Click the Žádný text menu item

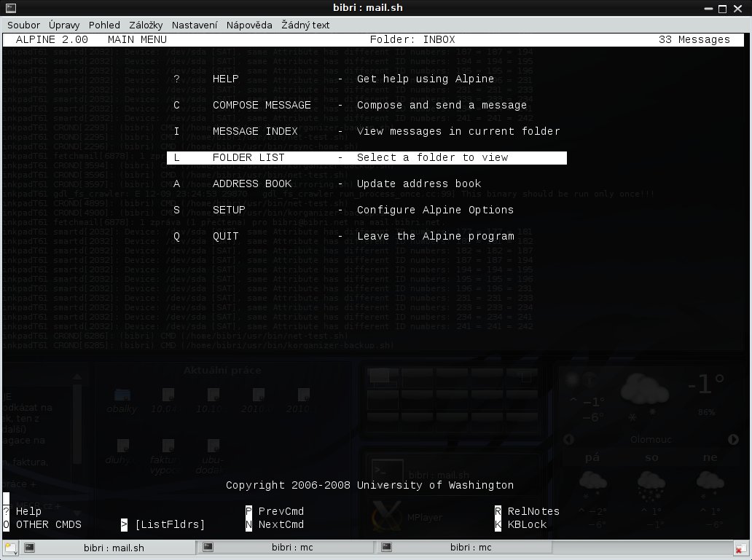click(x=305, y=25)
